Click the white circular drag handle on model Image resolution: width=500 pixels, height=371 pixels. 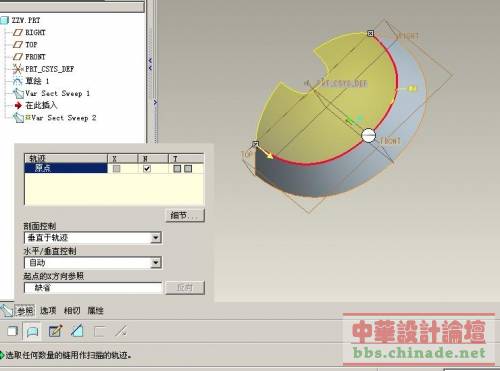click(x=368, y=135)
